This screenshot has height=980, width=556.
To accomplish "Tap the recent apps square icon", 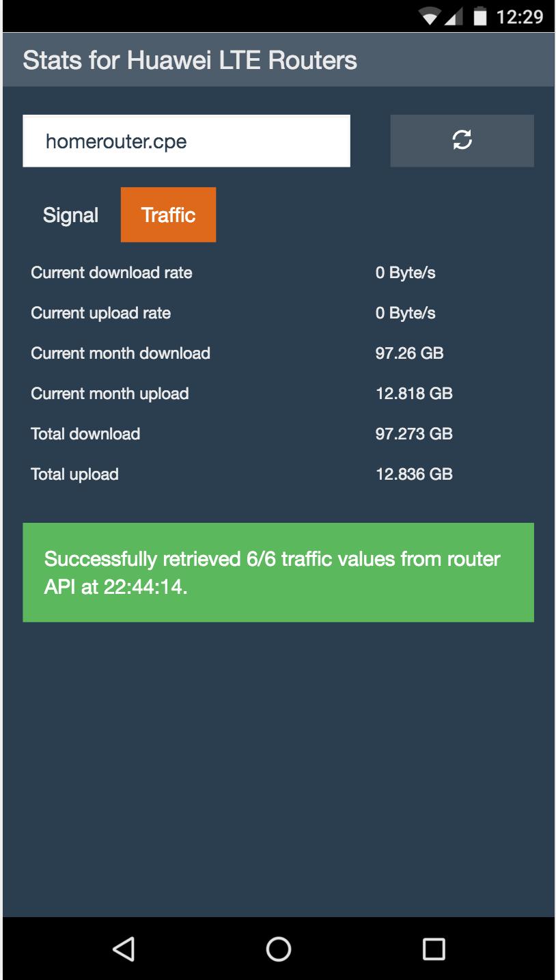I will click(x=434, y=949).
